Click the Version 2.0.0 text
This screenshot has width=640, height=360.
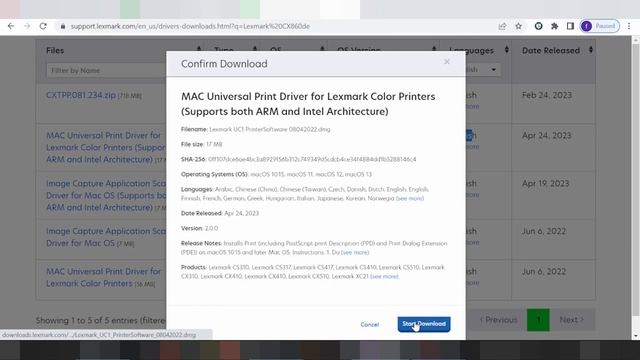coord(199,228)
